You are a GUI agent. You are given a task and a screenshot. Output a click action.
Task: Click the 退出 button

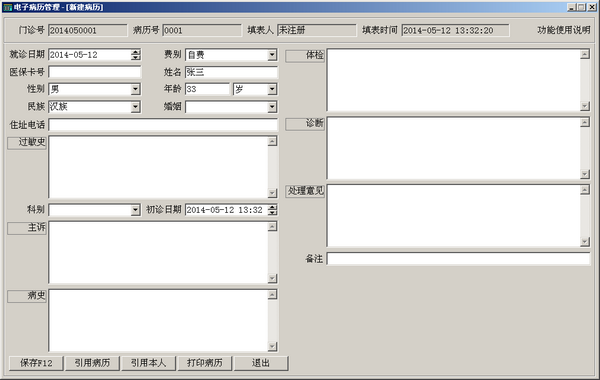pos(261,363)
